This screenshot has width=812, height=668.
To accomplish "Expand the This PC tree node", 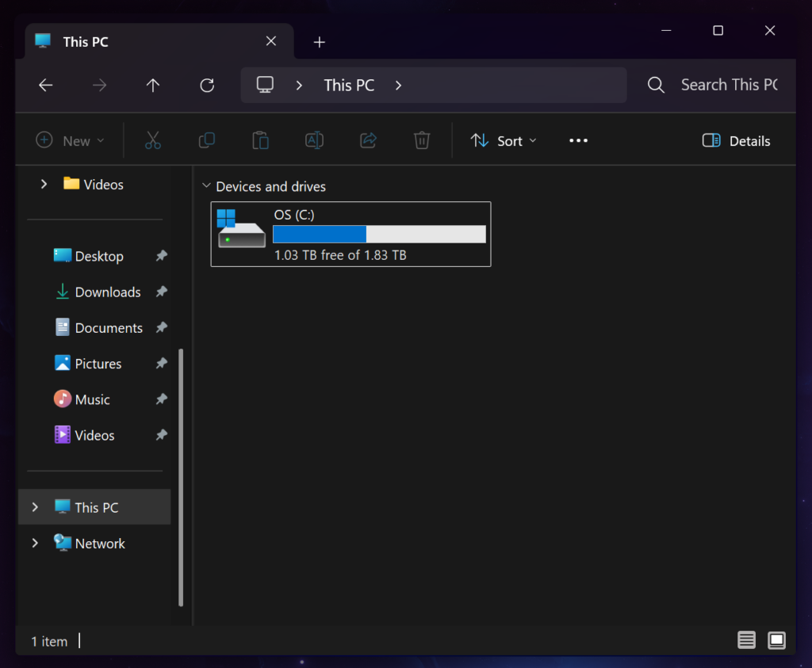I will (x=35, y=507).
